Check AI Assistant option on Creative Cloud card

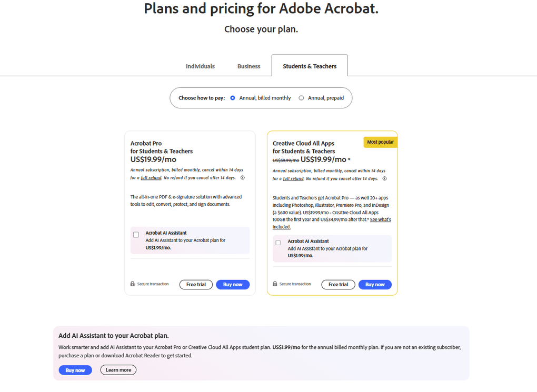278,243
